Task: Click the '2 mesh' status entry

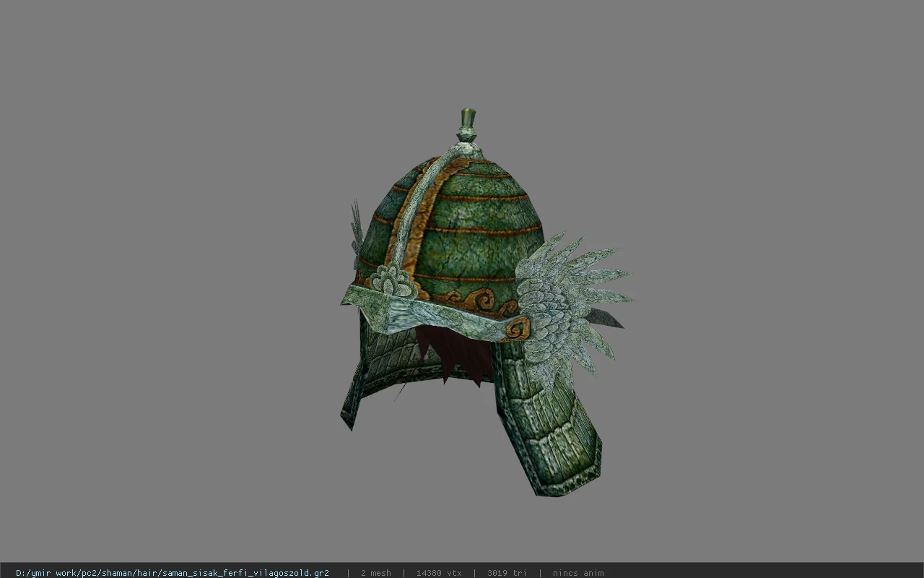Action: (375, 573)
